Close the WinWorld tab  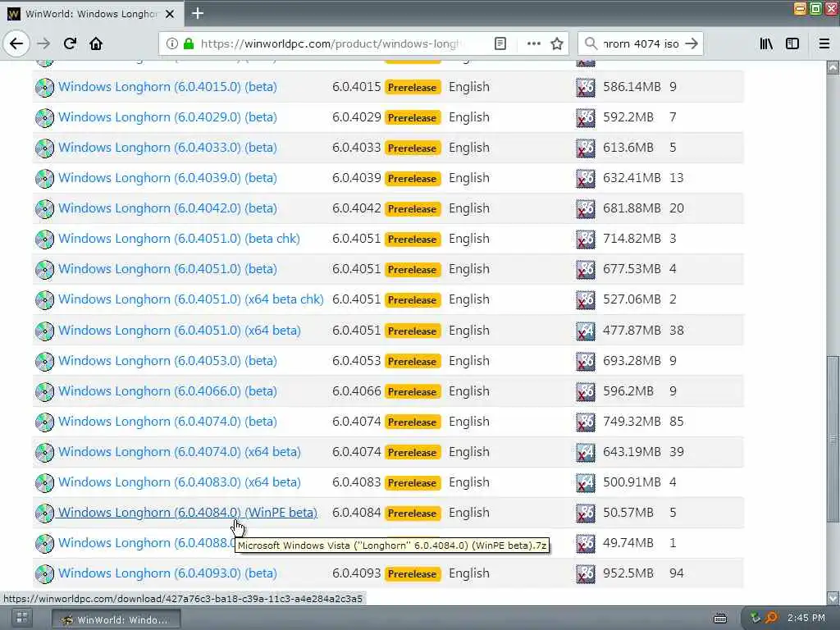click(x=170, y=14)
